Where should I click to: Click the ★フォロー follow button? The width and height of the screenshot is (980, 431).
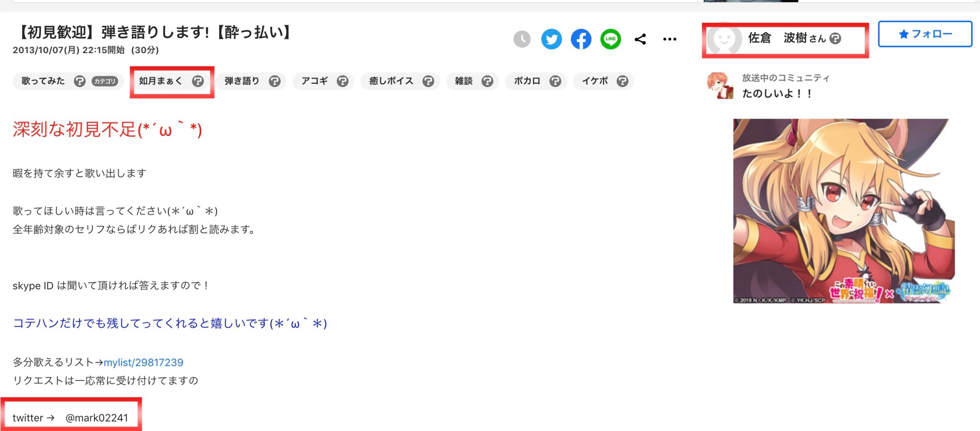point(925,34)
